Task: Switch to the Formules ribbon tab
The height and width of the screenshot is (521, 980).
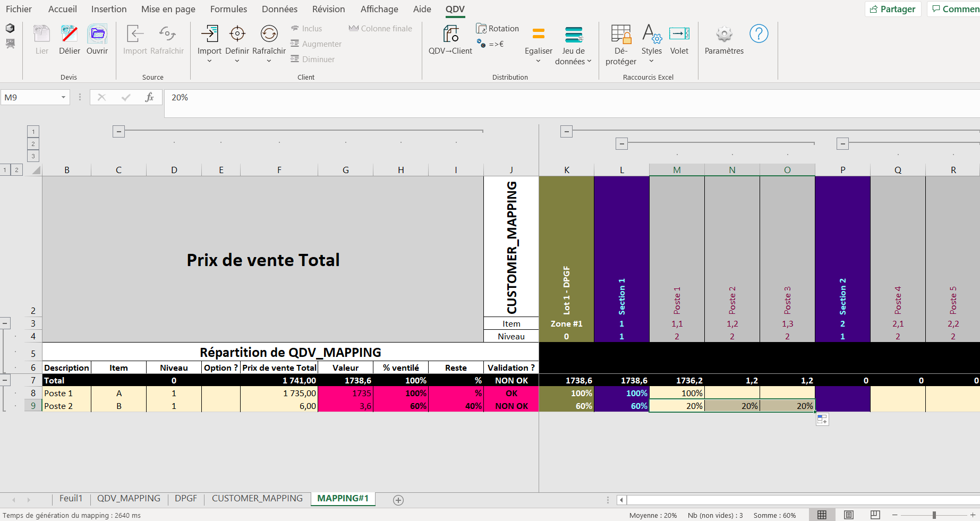Action: [228, 9]
